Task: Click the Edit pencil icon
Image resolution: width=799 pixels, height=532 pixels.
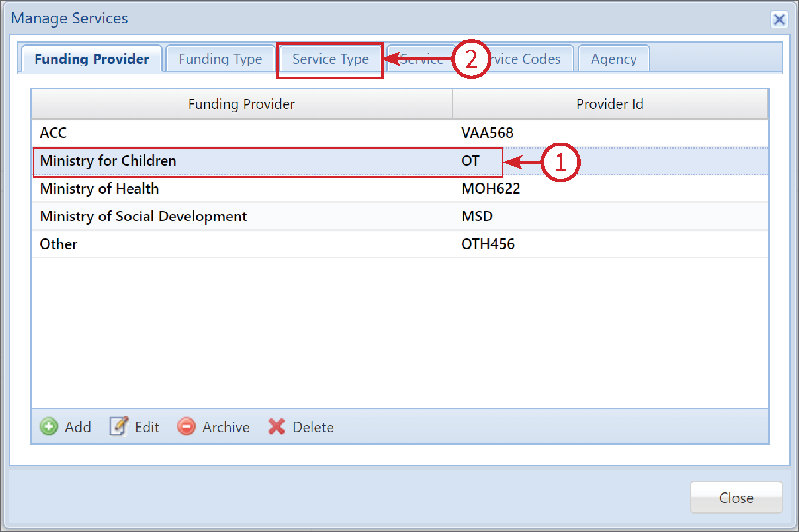Action: 119,426
